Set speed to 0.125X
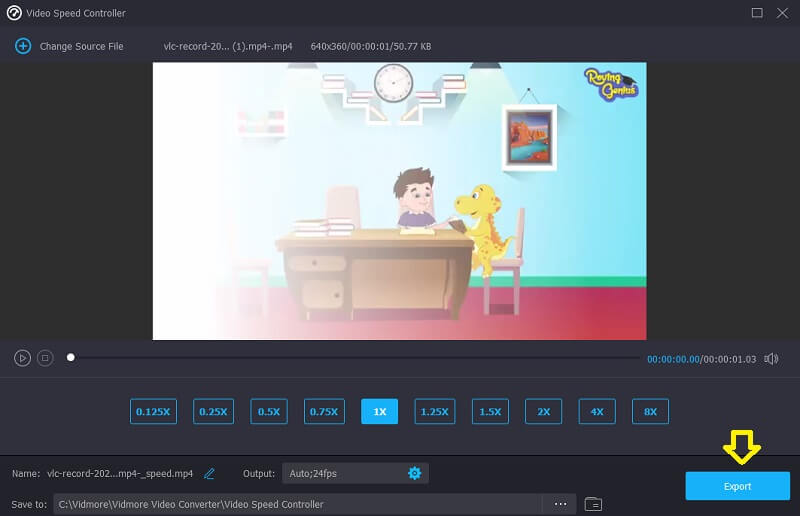Viewport: 800px width, 516px height. click(x=154, y=411)
